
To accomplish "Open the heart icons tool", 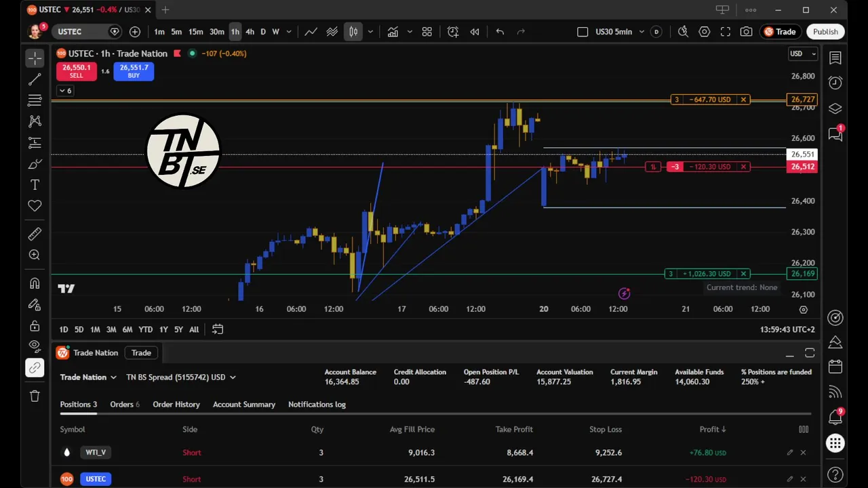I will [x=35, y=206].
